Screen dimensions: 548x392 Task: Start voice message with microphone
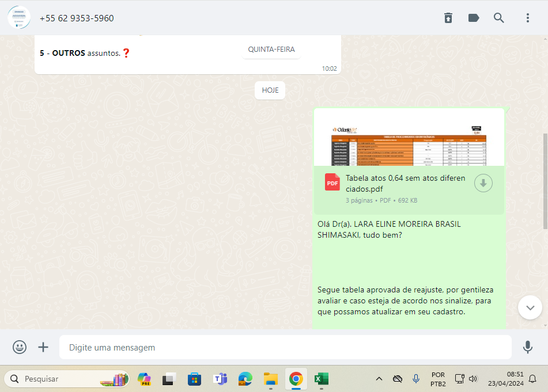pyautogui.click(x=528, y=347)
